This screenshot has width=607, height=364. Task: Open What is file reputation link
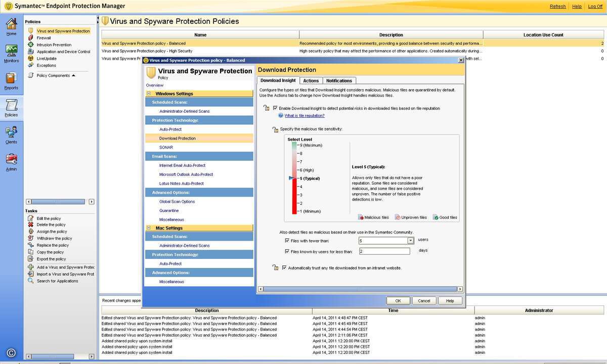[x=305, y=116]
